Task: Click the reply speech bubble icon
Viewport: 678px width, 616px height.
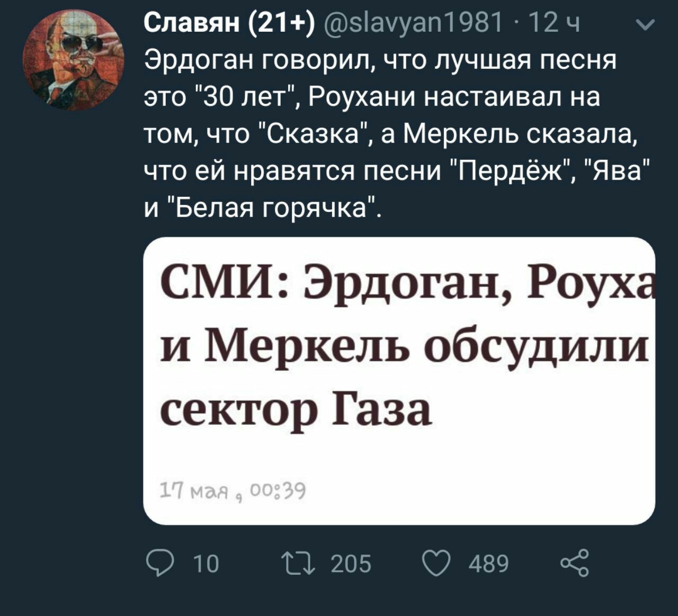Action: pyautogui.click(x=156, y=563)
